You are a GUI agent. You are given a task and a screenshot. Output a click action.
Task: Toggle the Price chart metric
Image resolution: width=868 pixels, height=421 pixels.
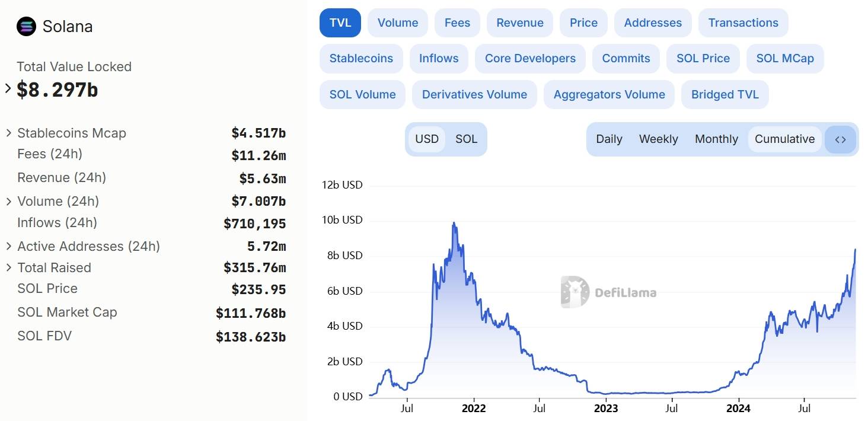[x=583, y=23]
